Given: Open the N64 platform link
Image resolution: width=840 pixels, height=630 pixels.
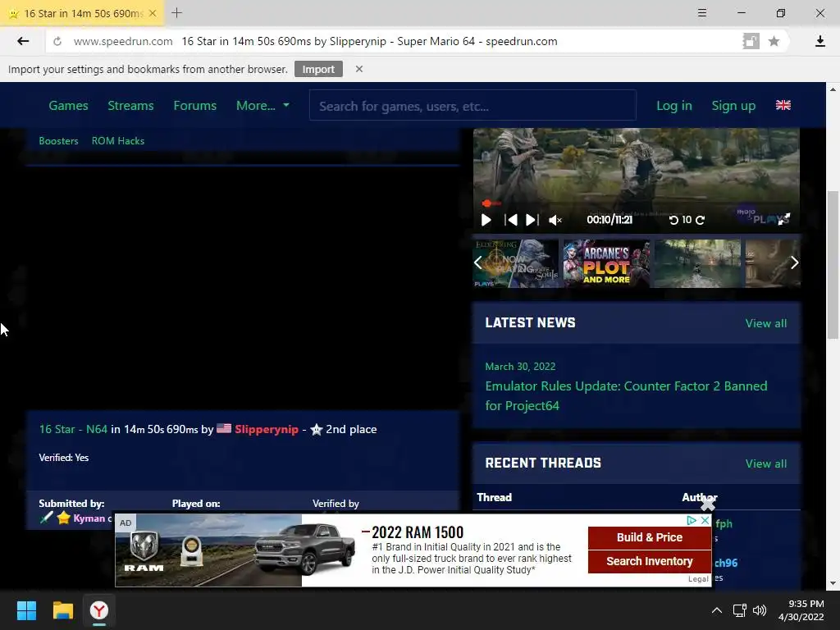Looking at the screenshot, I should (97, 429).
